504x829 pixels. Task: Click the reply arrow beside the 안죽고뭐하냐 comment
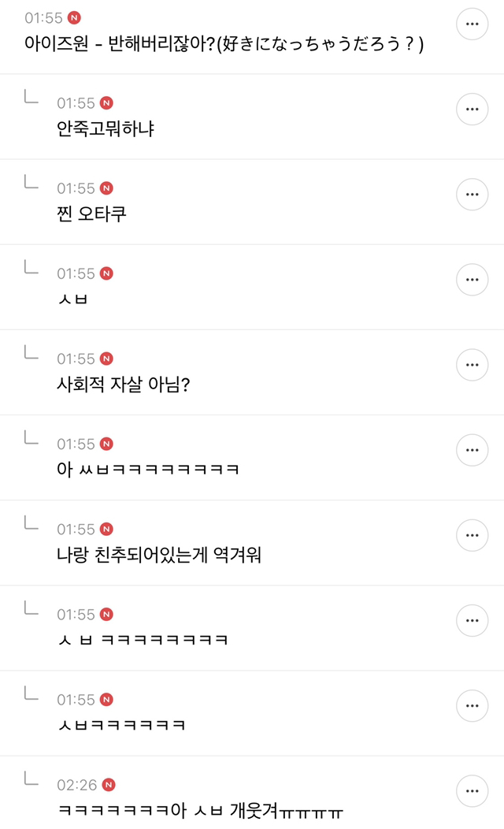click(x=31, y=98)
